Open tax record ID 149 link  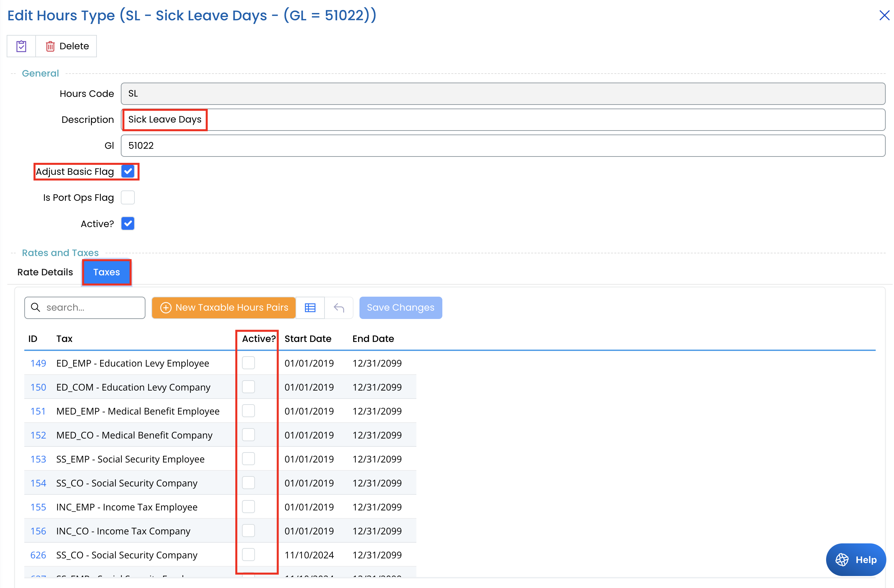[x=38, y=363]
